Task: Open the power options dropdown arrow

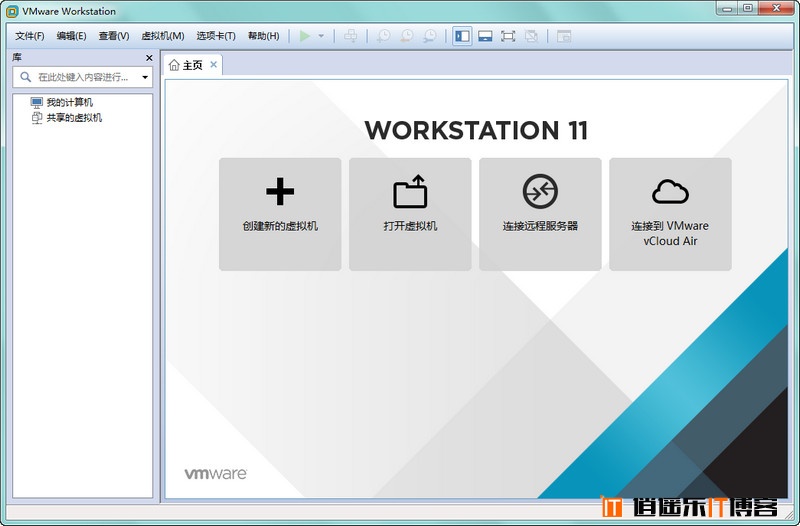Action: pyautogui.click(x=321, y=36)
